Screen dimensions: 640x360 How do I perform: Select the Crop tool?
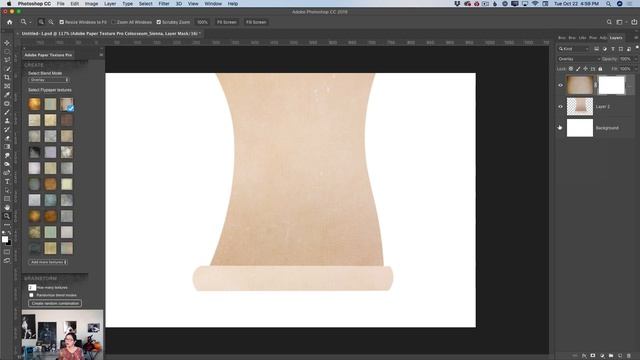point(7,77)
